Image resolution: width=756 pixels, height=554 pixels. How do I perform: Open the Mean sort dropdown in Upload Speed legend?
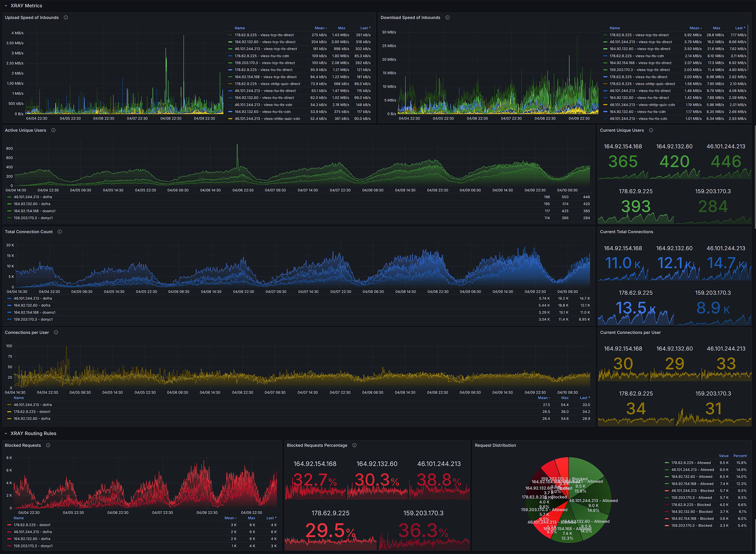pyautogui.click(x=321, y=28)
